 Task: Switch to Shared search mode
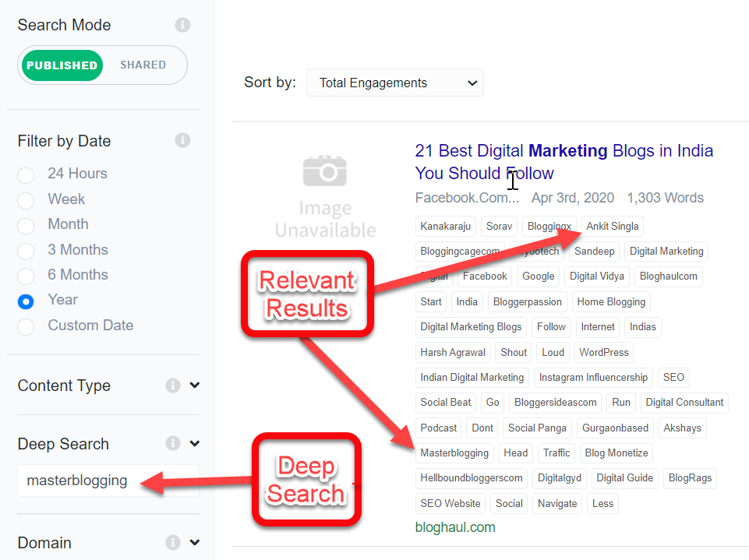click(x=143, y=65)
